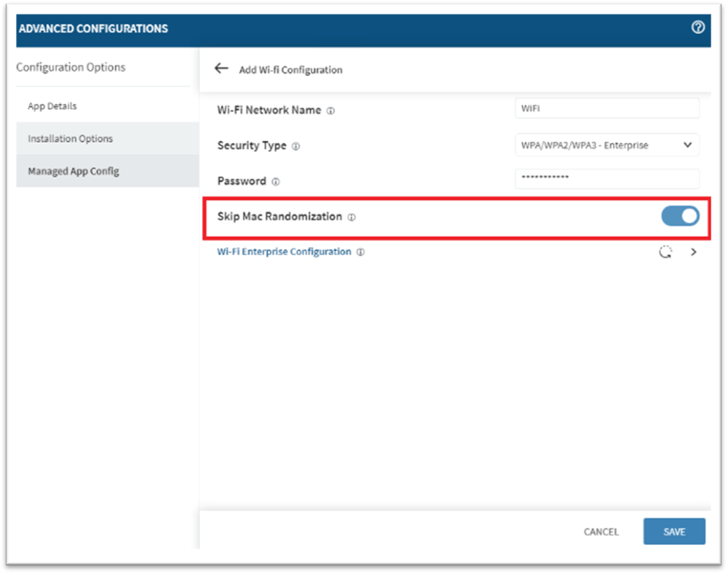Open the Wi-Fi Enterprise Configuration link
Image resolution: width=728 pixels, height=574 pixels.
coord(284,252)
